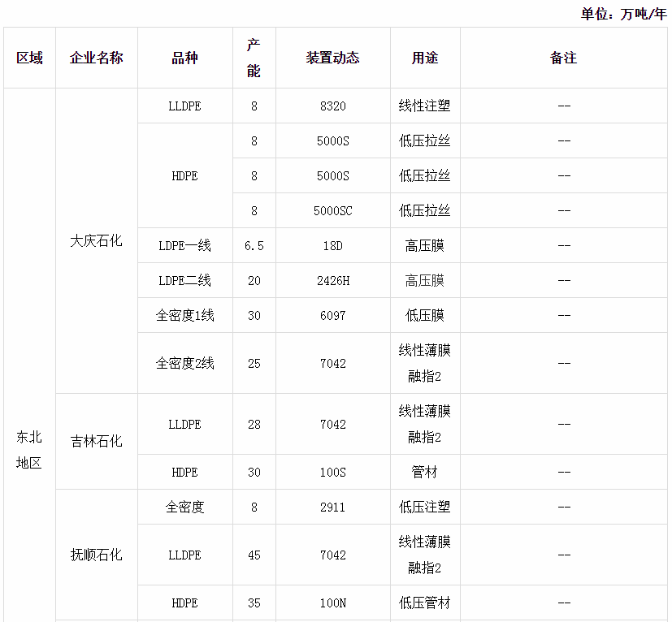Screen dimensions: 672x622
Task: Click the 8320 device status cell
Action: pyautogui.click(x=332, y=106)
